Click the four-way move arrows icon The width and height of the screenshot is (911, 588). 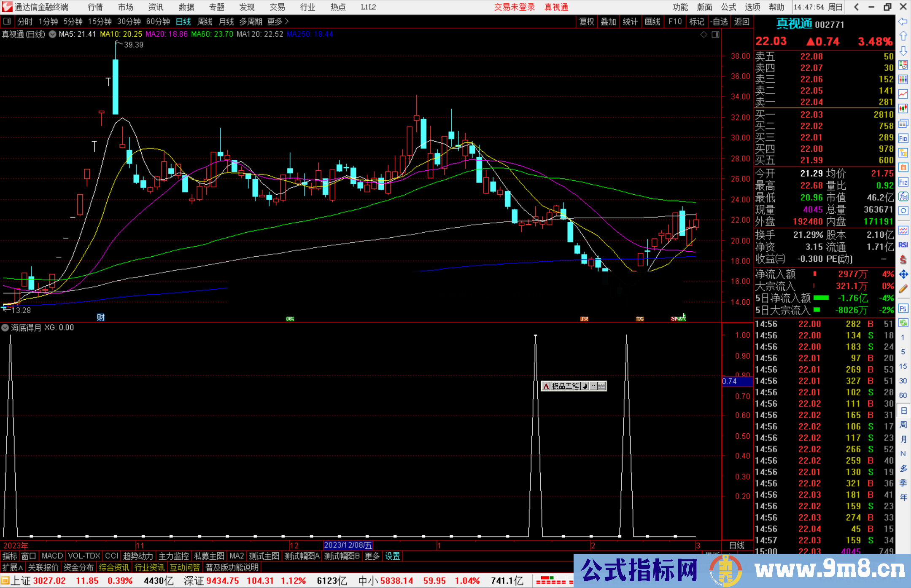(903, 274)
